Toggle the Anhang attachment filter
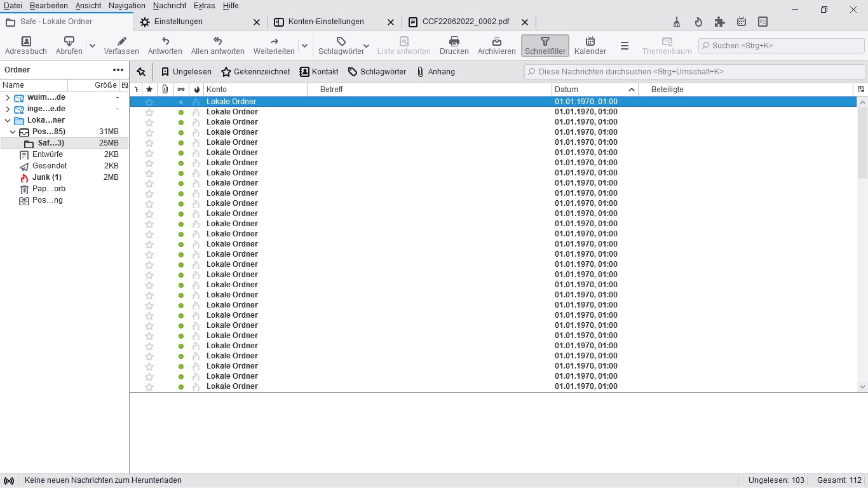 [x=436, y=72]
